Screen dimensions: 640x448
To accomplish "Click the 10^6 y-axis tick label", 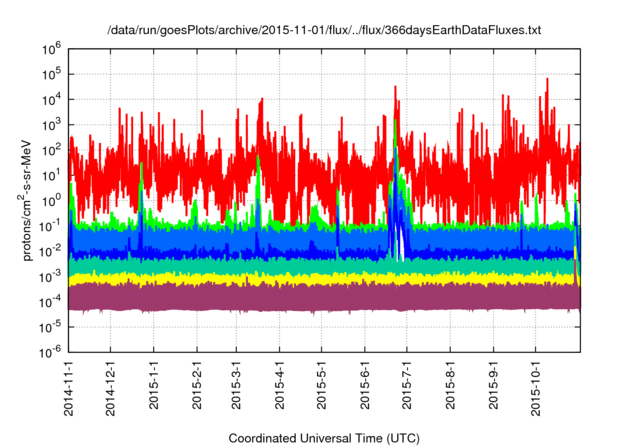I will (x=51, y=49).
